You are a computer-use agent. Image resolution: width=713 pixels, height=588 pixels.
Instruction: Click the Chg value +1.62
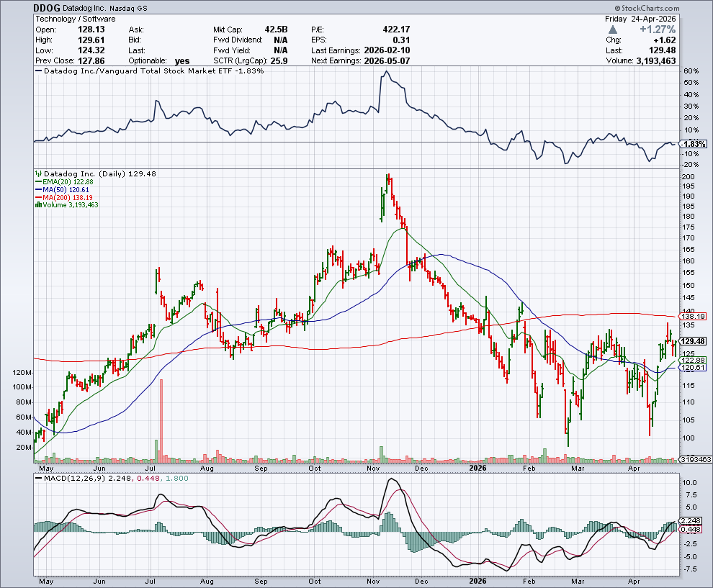click(x=664, y=40)
